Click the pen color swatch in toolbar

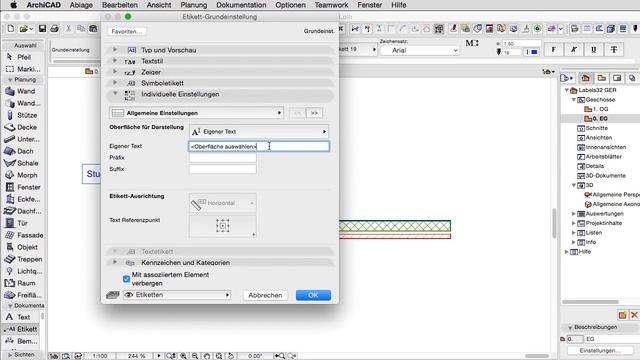[531, 52]
